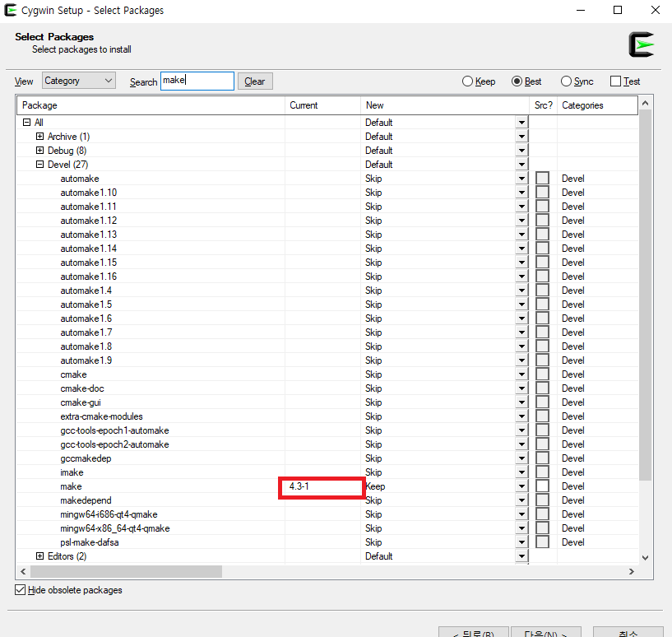Click the horizontal scrollbar right arrow
The height and width of the screenshot is (637, 672).
[x=632, y=571]
